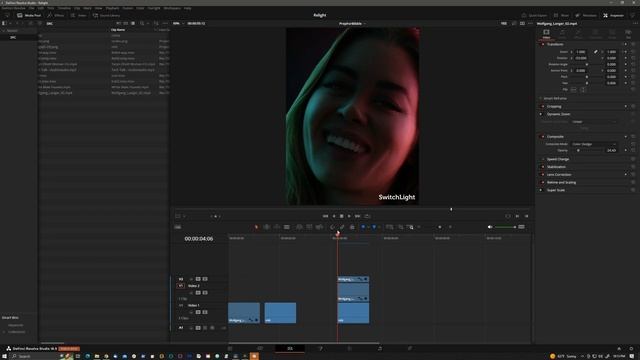Click the Zoom X value field
Image resolution: width=640 pixels, height=360 pixels.
pos(580,52)
